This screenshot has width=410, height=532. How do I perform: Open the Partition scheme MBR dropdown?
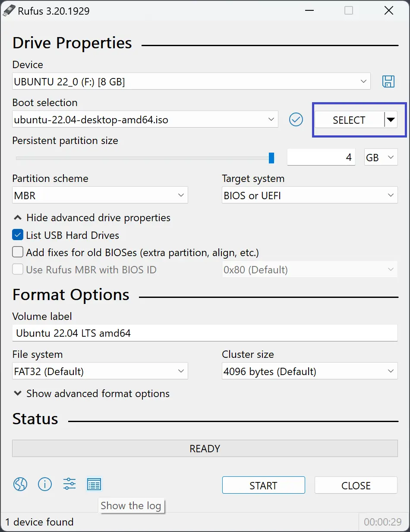[100, 196]
